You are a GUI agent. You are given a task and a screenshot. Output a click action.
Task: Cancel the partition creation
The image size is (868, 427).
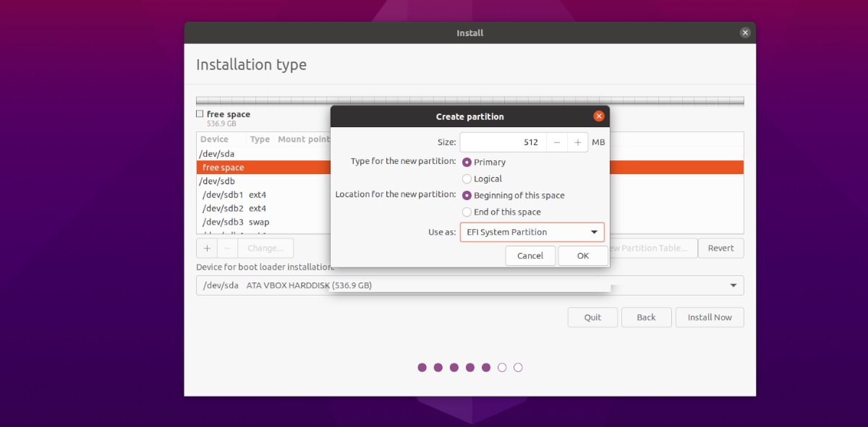click(x=530, y=256)
